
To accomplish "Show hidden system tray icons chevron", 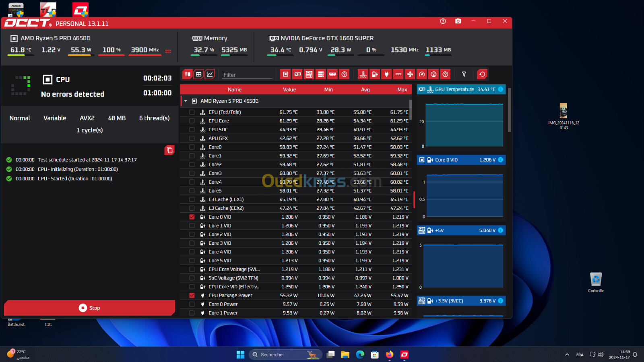I will [x=567, y=355].
